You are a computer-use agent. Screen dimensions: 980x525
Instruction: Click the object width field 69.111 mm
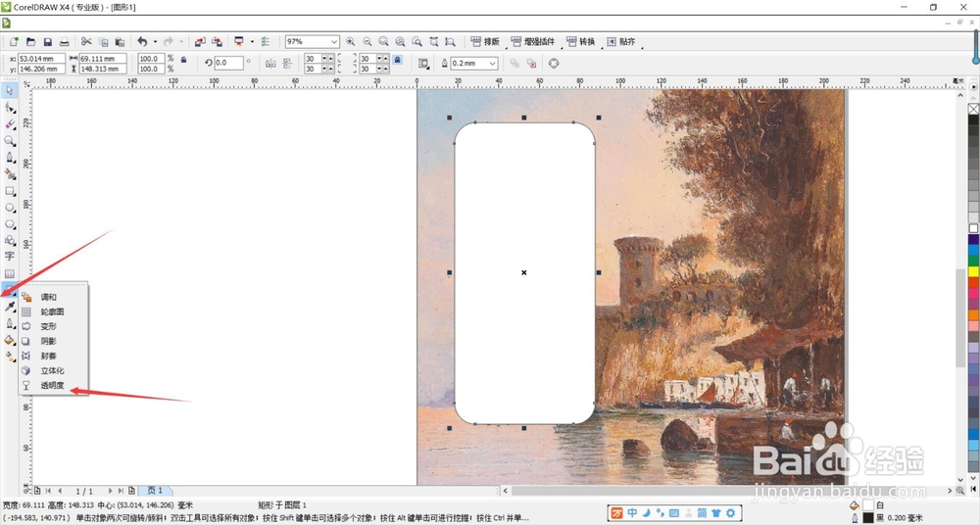(x=103, y=58)
